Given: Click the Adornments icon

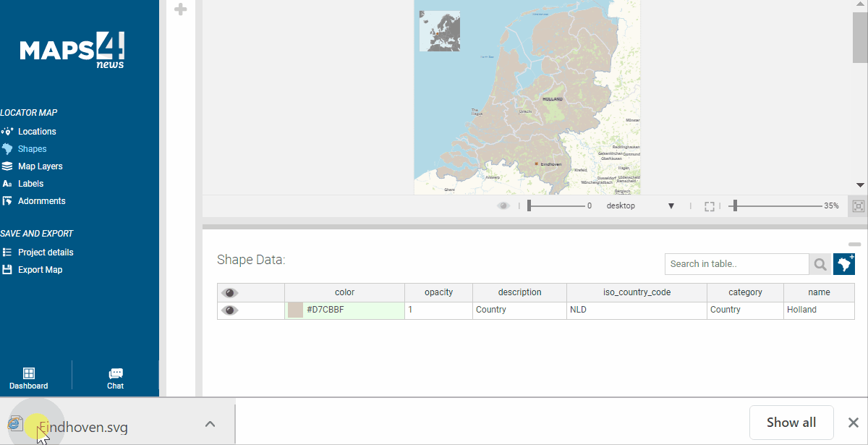Looking at the screenshot, I should (7, 201).
